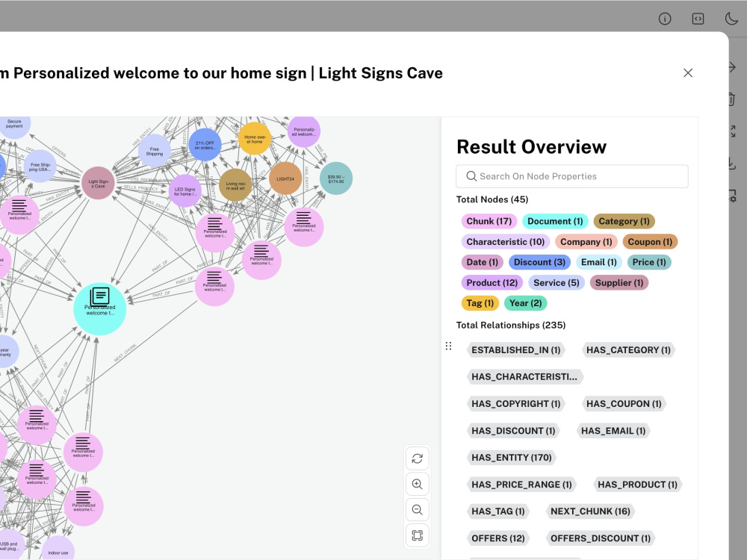Image resolution: width=747 pixels, height=560 pixels.
Task: Zoom out of the graph
Action: click(418, 510)
